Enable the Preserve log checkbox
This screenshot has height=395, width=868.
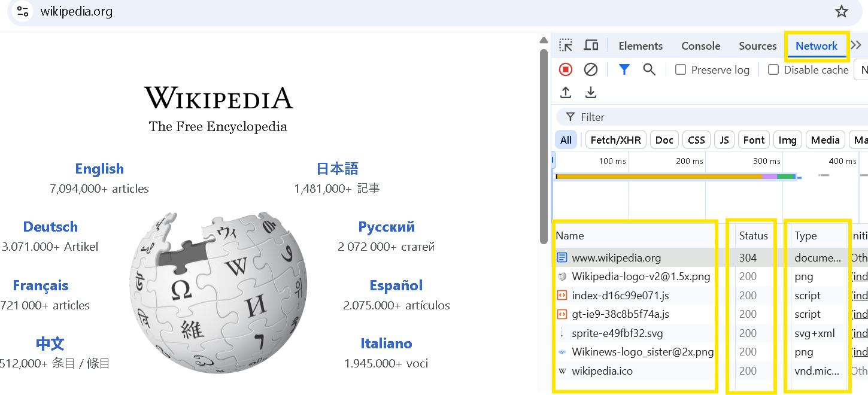(680, 69)
